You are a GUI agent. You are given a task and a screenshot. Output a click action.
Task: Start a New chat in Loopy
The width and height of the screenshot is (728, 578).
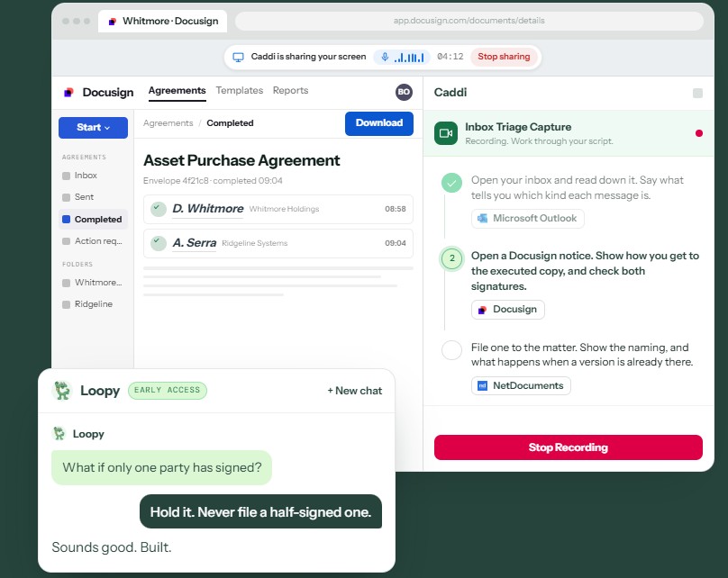coord(354,391)
